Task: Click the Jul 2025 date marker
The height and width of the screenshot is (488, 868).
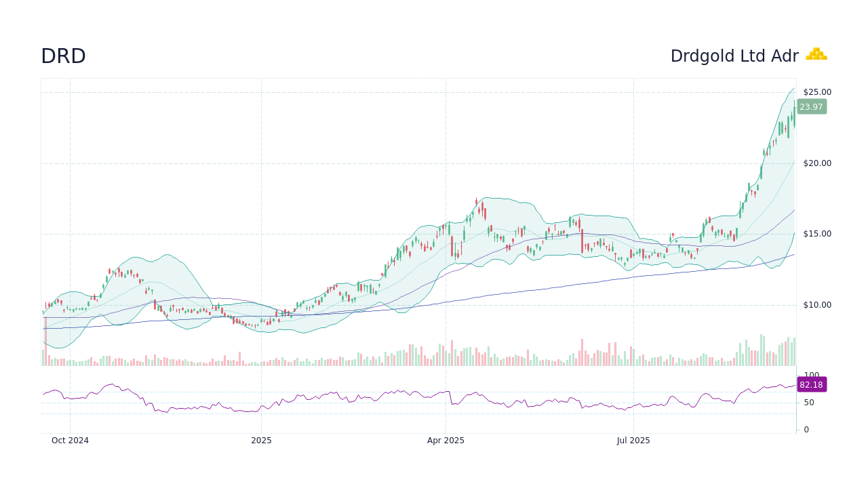Action: 634,440
